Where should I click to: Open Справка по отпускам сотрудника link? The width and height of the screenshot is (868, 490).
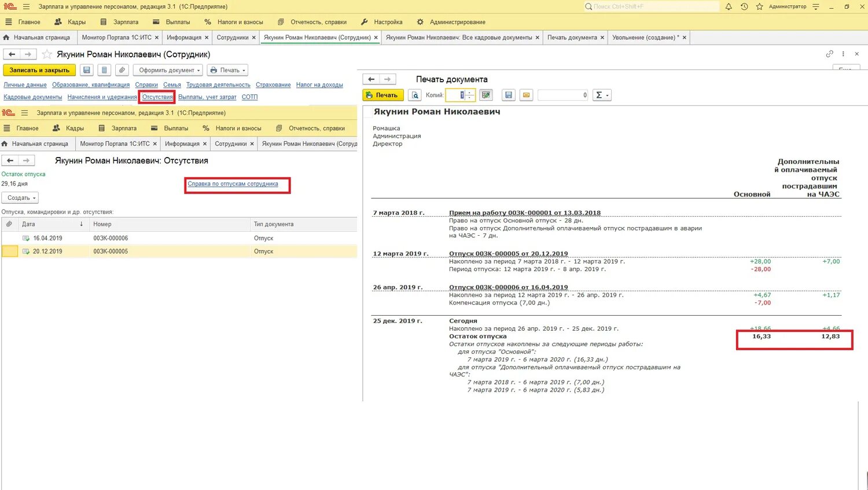[233, 184]
